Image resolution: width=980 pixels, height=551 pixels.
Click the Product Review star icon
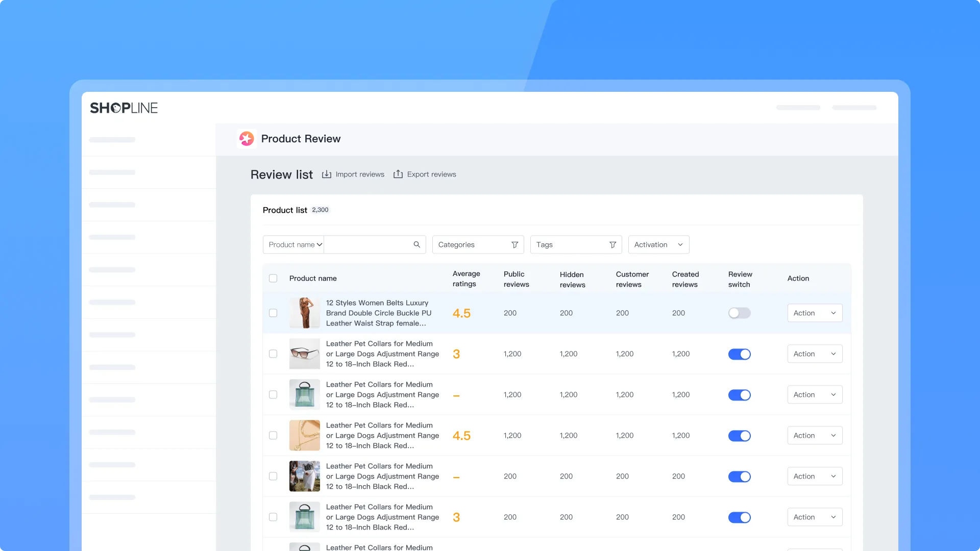[x=247, y=139]
